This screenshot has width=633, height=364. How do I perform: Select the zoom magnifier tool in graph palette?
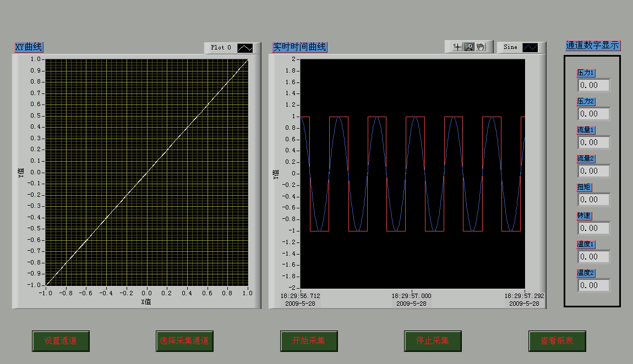469,47
